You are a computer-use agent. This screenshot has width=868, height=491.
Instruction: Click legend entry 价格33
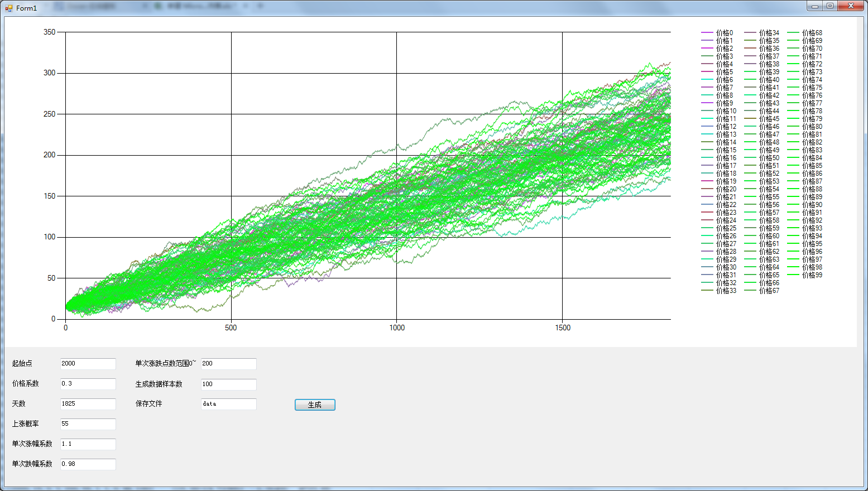pyautogui.click(x=719, y=291)
